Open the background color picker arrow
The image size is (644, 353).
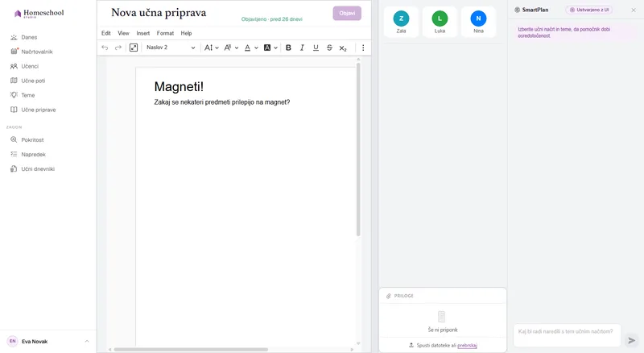coord(275,48)
